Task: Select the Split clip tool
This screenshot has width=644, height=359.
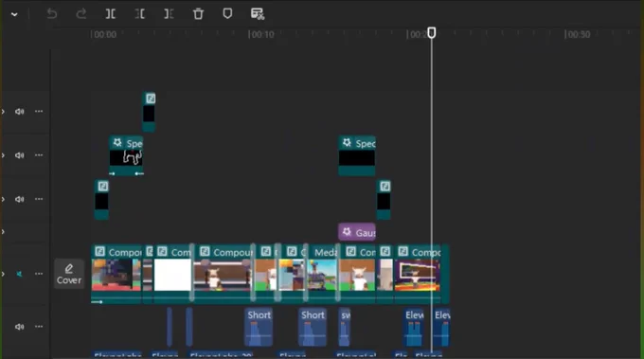Action: point(111,14)
